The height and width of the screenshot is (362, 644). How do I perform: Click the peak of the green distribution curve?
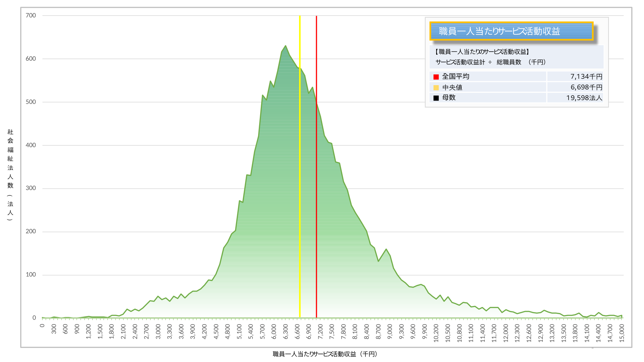coord(285,46)
